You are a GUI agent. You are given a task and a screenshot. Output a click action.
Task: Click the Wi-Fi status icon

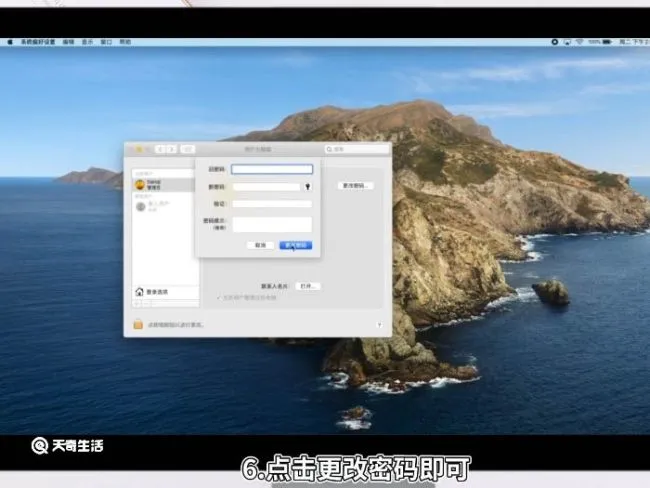(580, 42)
